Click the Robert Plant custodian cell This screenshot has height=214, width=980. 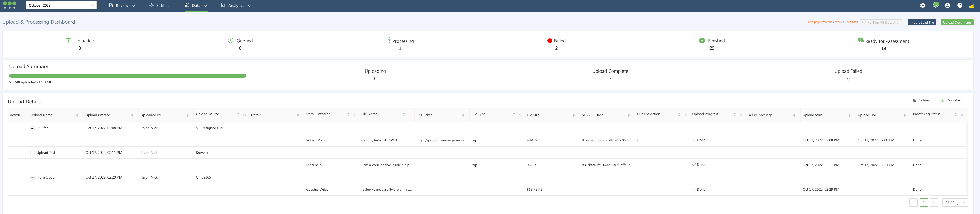point(316,140)
